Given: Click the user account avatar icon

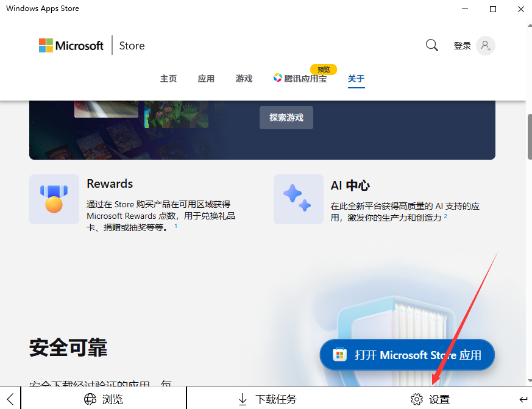Looking at the screenshot, I should (486, 46).
